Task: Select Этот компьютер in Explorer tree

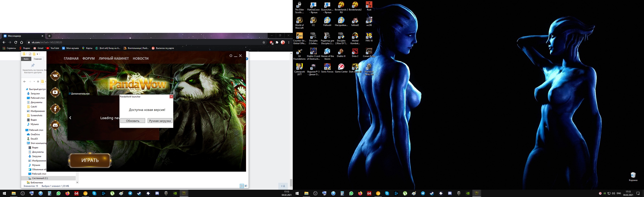Action: [x=36, y=143]
